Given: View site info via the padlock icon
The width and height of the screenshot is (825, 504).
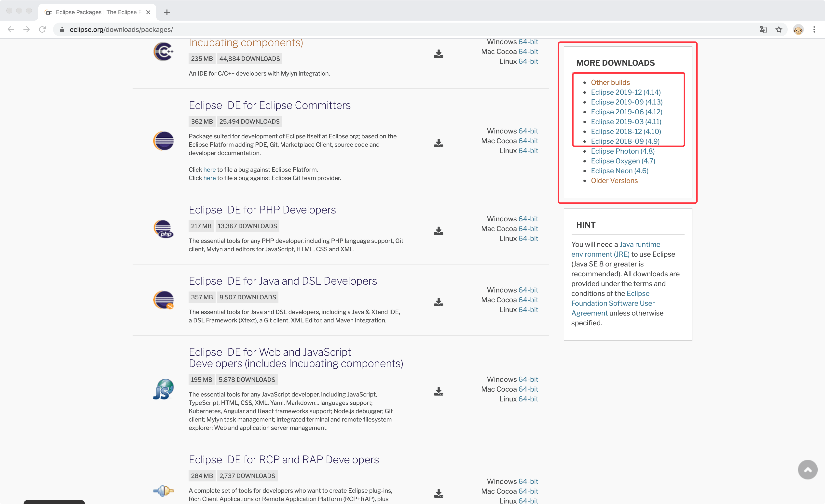Looking at the screenshot, I should click(x=62, y=29).
